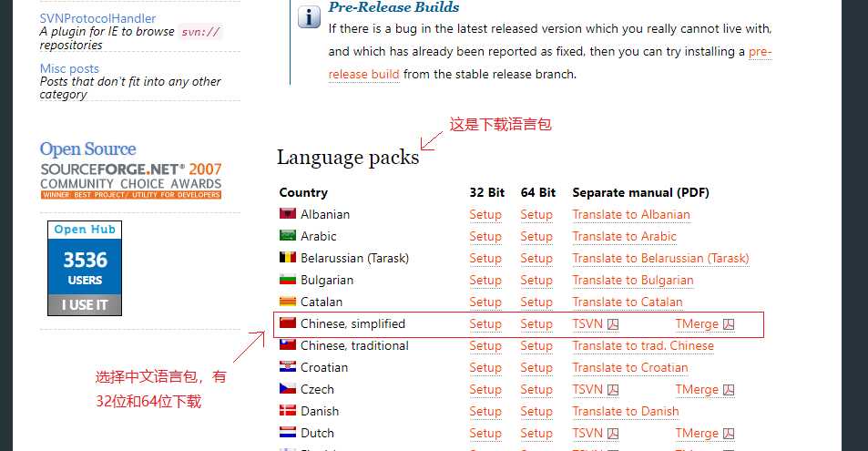
Task: Open the SVNProtocolHandler link
Action: [x=97, y=18]
